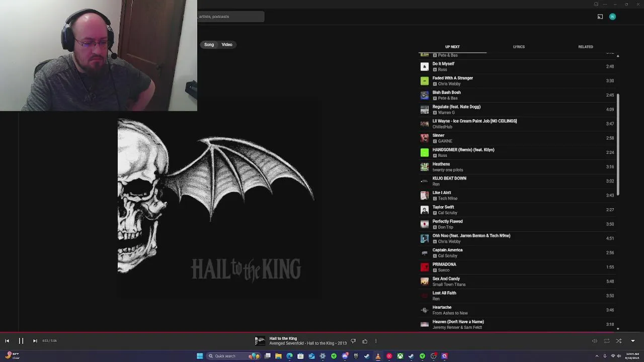Switch to Video mode
The width and height of the screenshot is (644, 362).
pos(227,45)
